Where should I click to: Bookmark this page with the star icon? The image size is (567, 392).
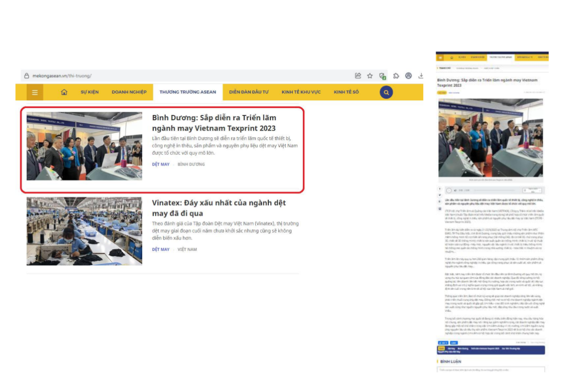[x=370, y=76]
